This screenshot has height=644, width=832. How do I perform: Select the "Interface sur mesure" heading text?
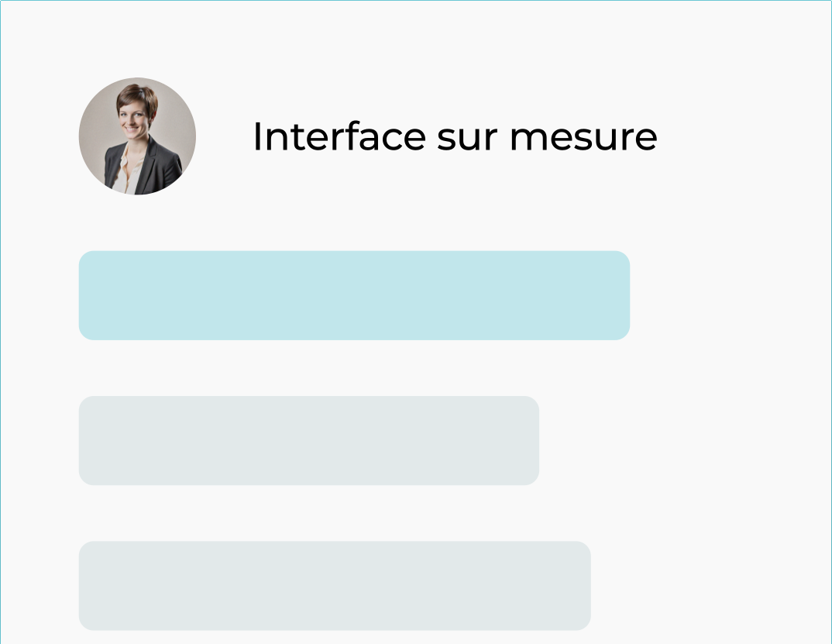point(455,137)
